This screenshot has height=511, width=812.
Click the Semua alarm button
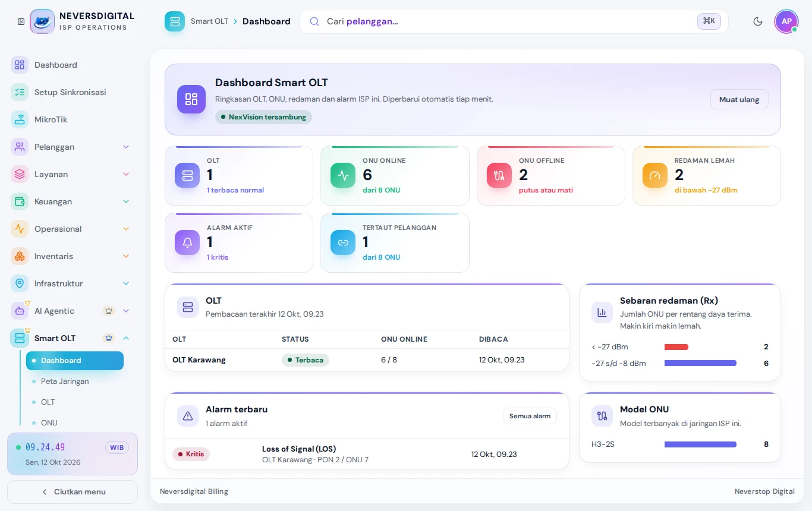coord(530,416)
